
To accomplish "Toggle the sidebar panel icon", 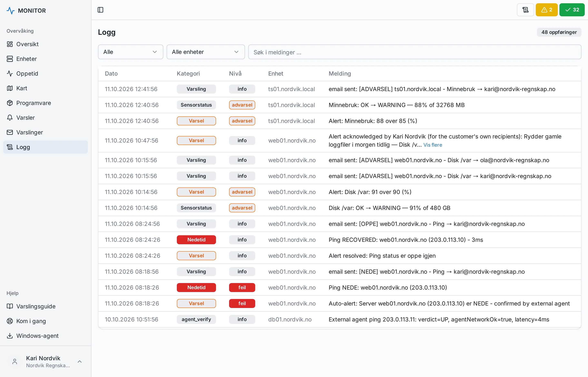I will tap(100, 10).
